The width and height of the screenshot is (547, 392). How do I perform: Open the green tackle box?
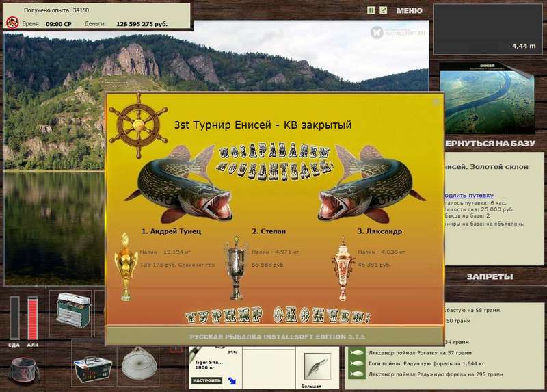(x=73, y=311)
